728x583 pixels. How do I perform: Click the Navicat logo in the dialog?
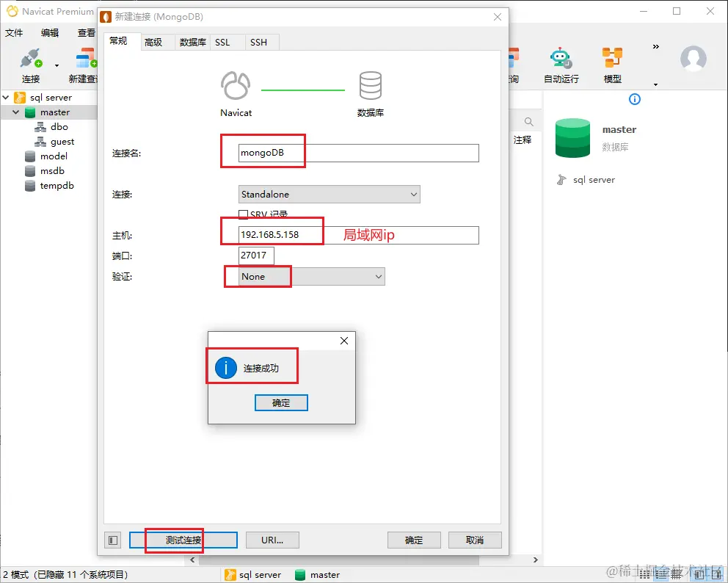coord(236,85)
